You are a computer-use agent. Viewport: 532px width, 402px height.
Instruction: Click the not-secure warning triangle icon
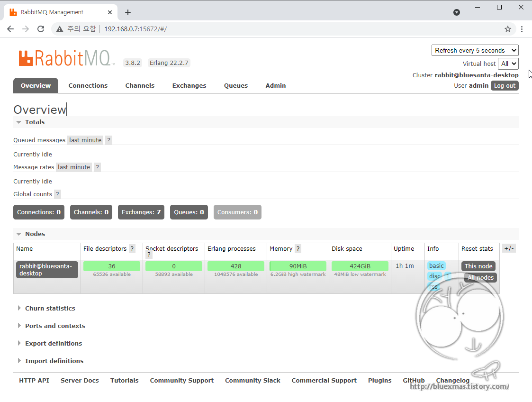[x=60, y=29]
